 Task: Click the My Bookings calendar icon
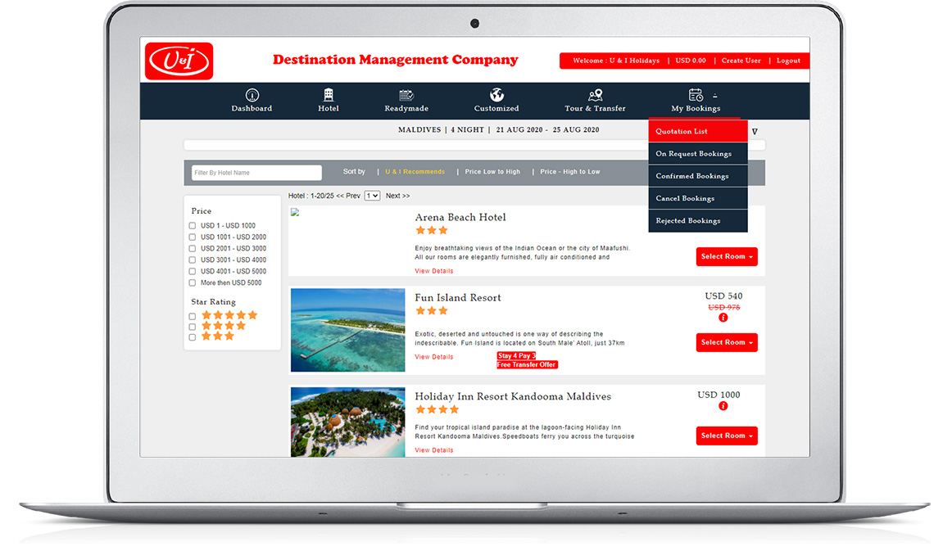[696, 95]
